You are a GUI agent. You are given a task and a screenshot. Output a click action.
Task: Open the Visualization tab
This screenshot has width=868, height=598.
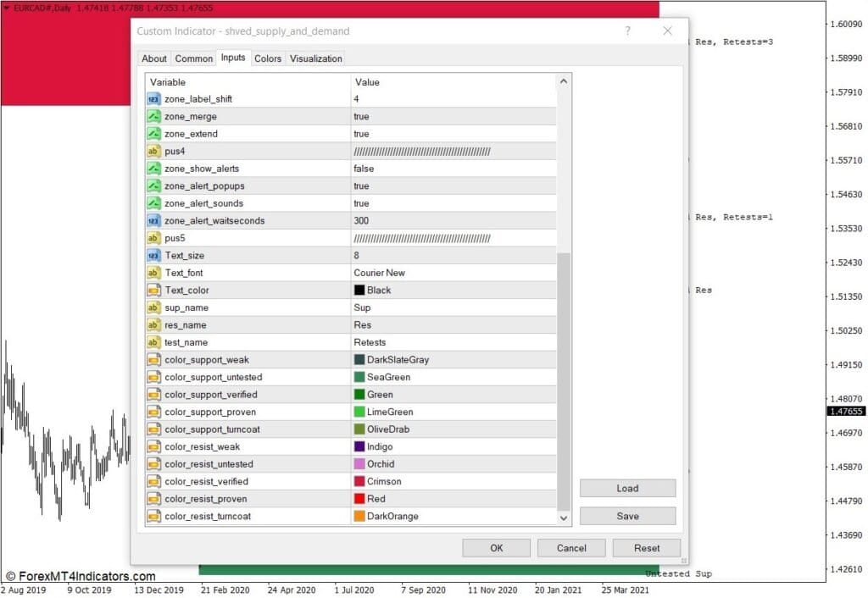tap(315, 58)
